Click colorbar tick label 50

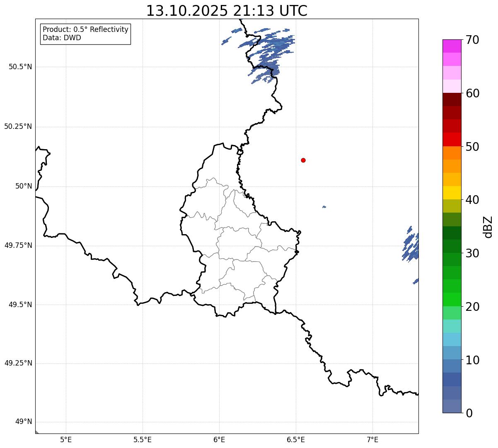click(472, 147)
